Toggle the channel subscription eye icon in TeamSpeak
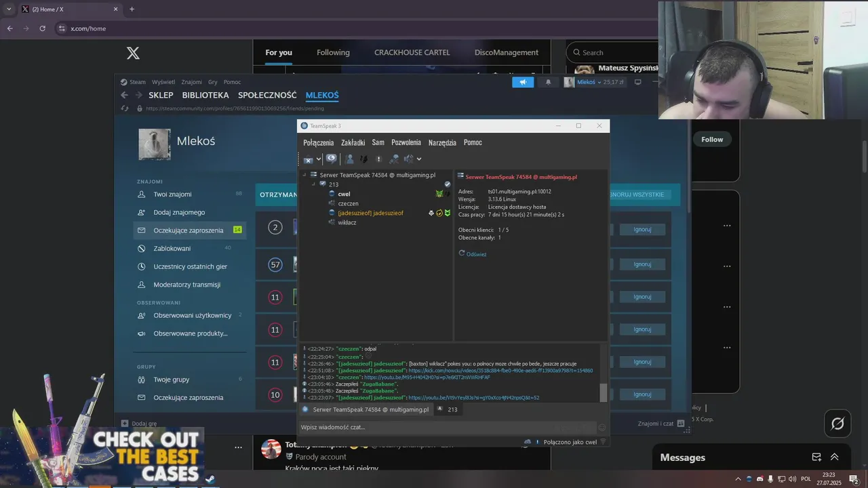The height and width of the screenshot is (488, 868). click(331, 159)
